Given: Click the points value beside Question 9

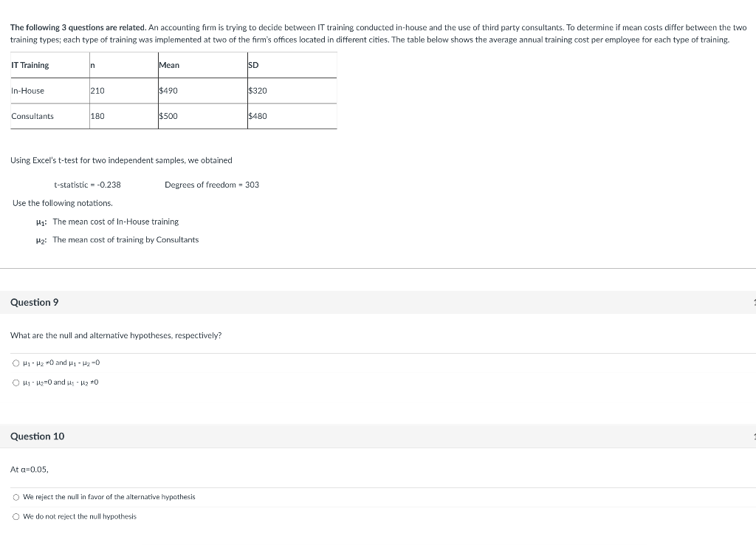Looking at the screenshot, I should click(x=753, y=302).
